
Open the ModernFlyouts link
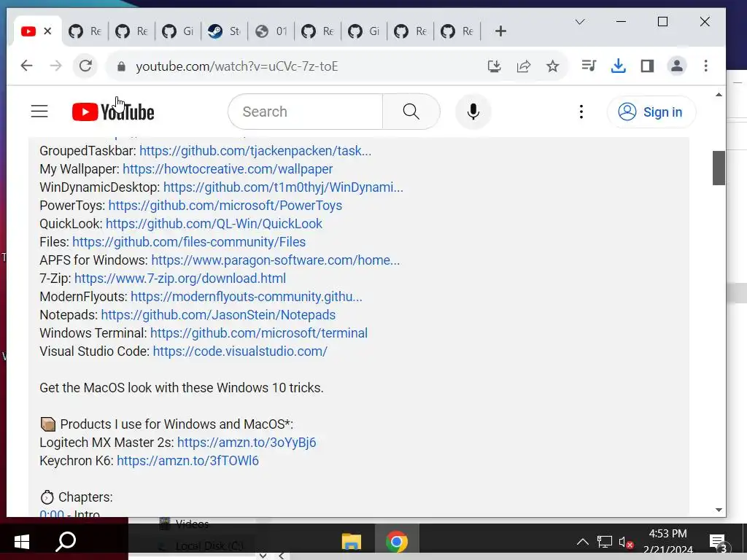click(x=247, y=297)
